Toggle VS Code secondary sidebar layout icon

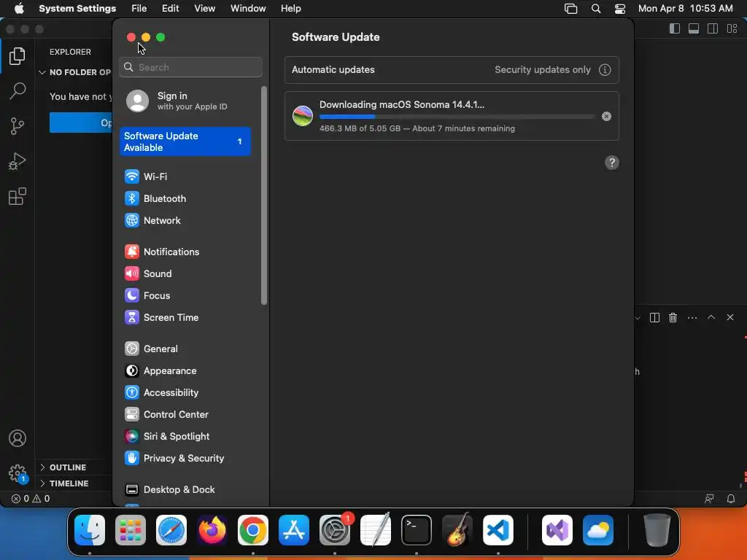713,28
